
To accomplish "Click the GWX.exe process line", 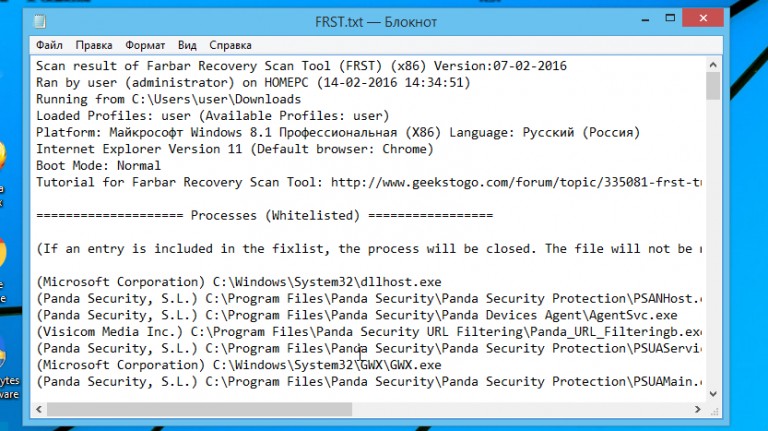I will tap(239, 365).
